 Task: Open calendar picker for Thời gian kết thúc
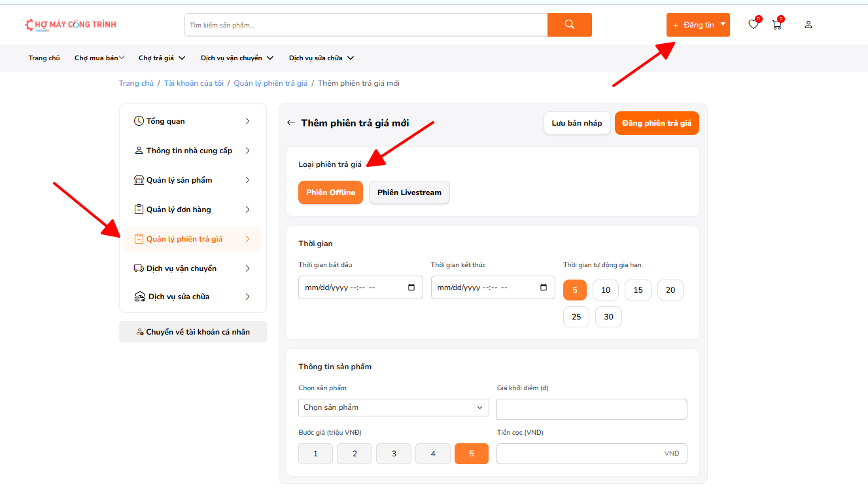coord(543,287)
